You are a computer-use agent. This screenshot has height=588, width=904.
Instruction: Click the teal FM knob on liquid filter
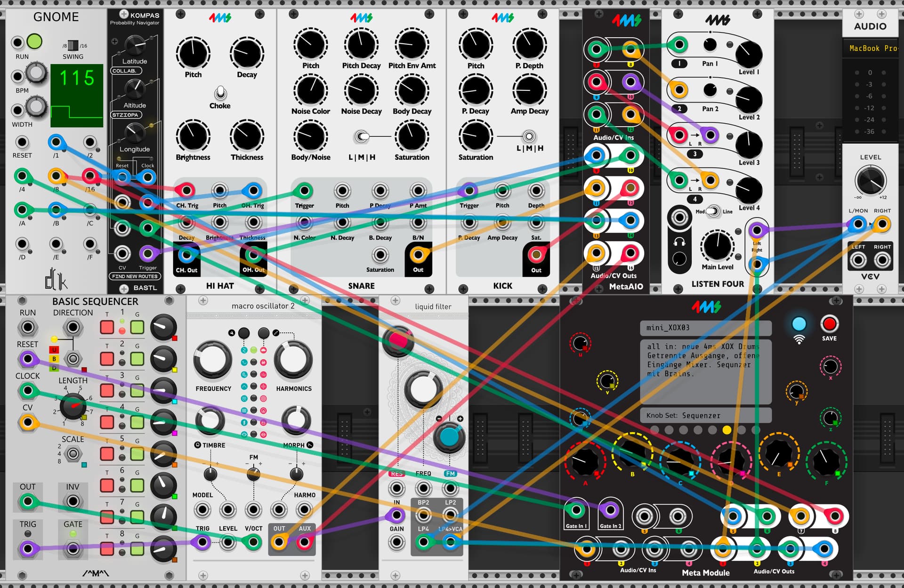[x=449, y=437]
